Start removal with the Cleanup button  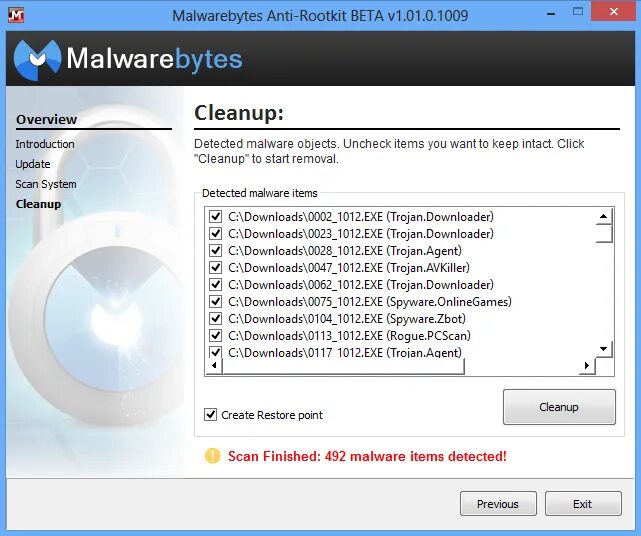point(559,407)
